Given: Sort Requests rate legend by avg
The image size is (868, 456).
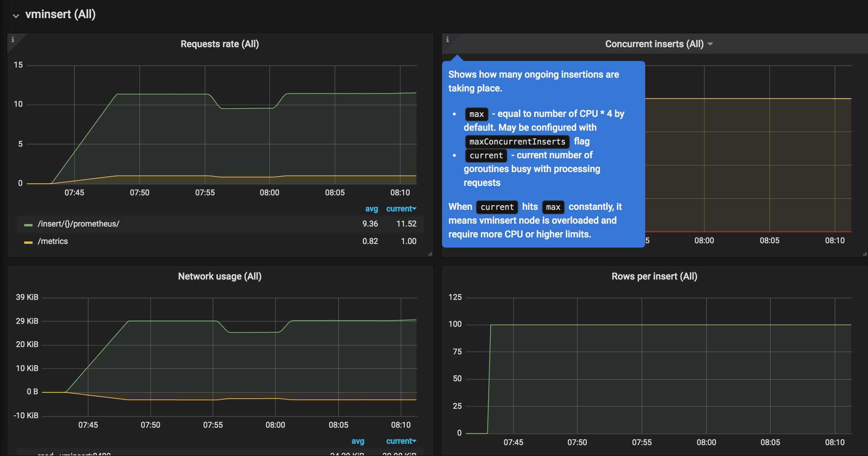Looking at the screenshot, I should (x=371, y=209).
